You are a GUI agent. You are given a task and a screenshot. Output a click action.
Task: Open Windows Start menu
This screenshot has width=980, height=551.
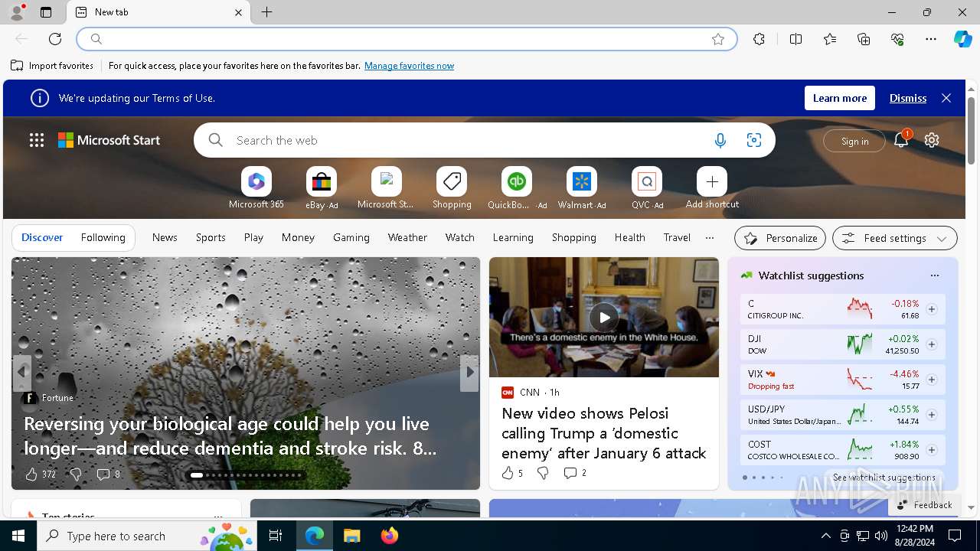[18, 536]
